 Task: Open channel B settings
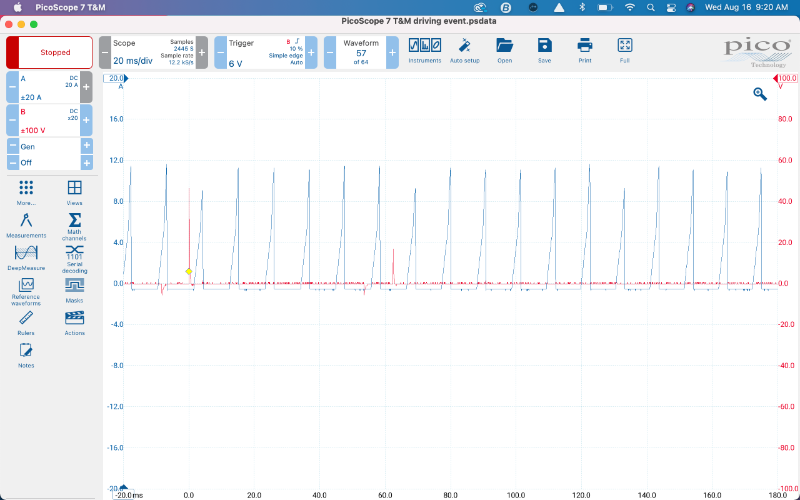pos(49,119)
